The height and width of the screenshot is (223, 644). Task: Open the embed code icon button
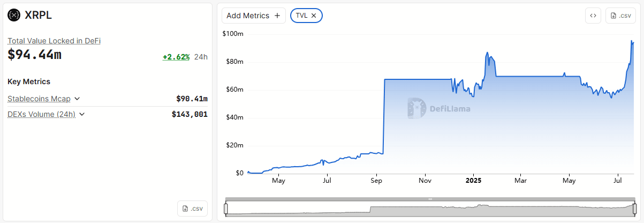pyautogui.click(x=593, y=16)
